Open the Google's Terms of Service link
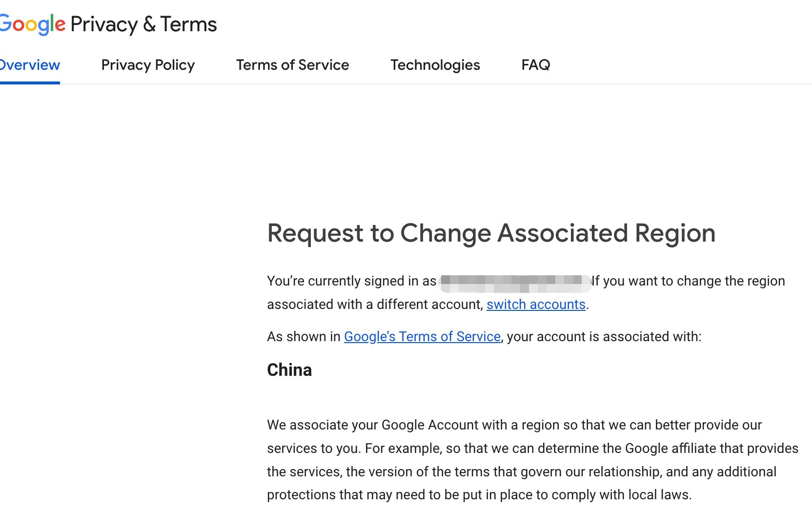 tap(422, 337)
